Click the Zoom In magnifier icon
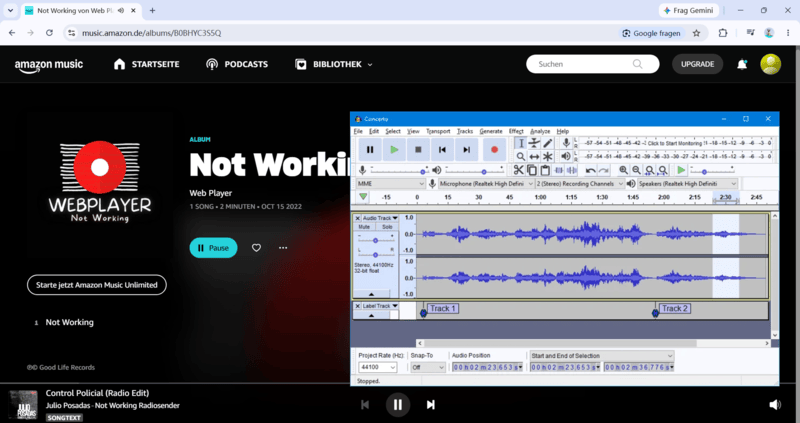Image resolution: width=800 pixels, height=423 pixels. click(x=623, y=170)
